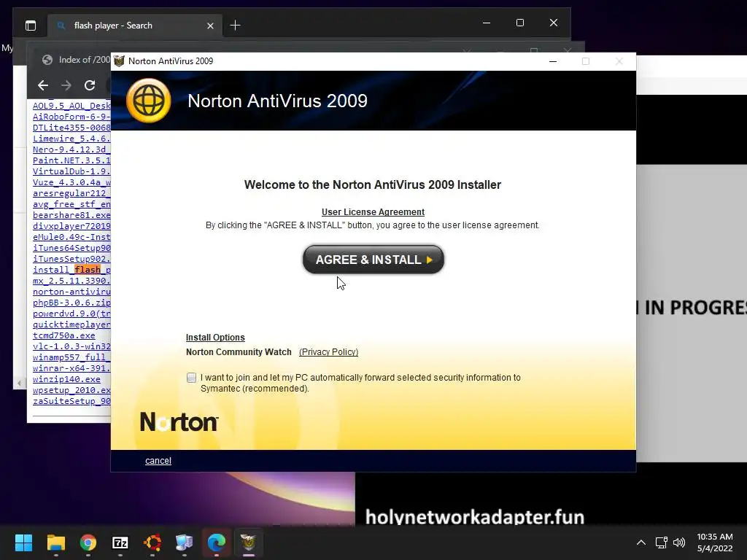Open the powerdvd.9.0 link
Viewport: 747px width, 560px height.
point(71,314)
